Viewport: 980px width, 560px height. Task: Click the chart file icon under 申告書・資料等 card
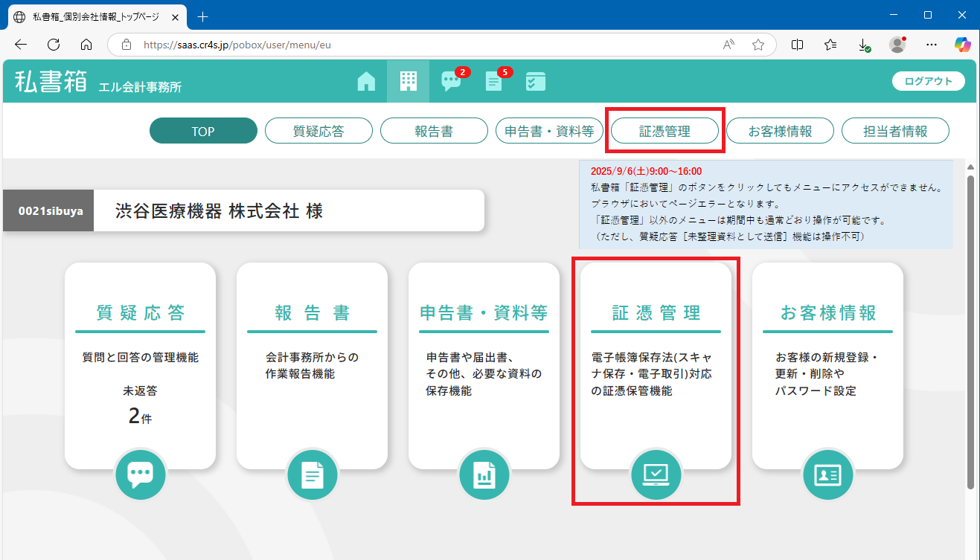[x=484, y=474]
